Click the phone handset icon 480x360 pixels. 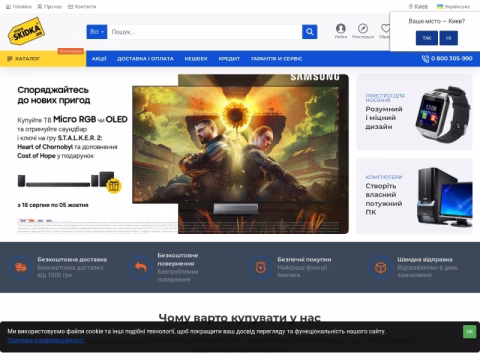coord(425,59)
